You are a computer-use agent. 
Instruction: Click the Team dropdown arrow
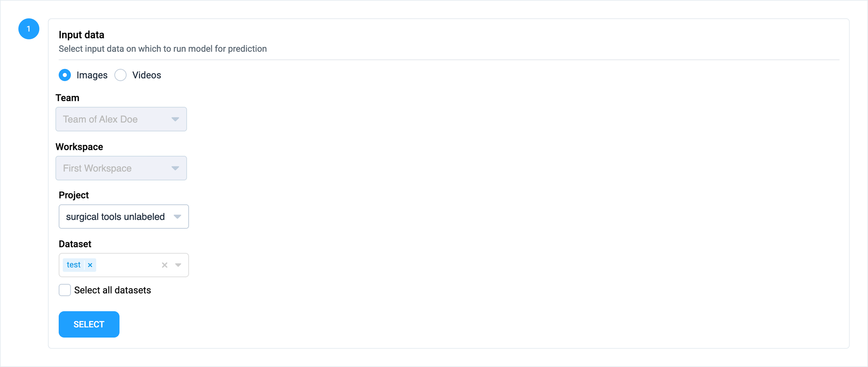click(175, 119)
